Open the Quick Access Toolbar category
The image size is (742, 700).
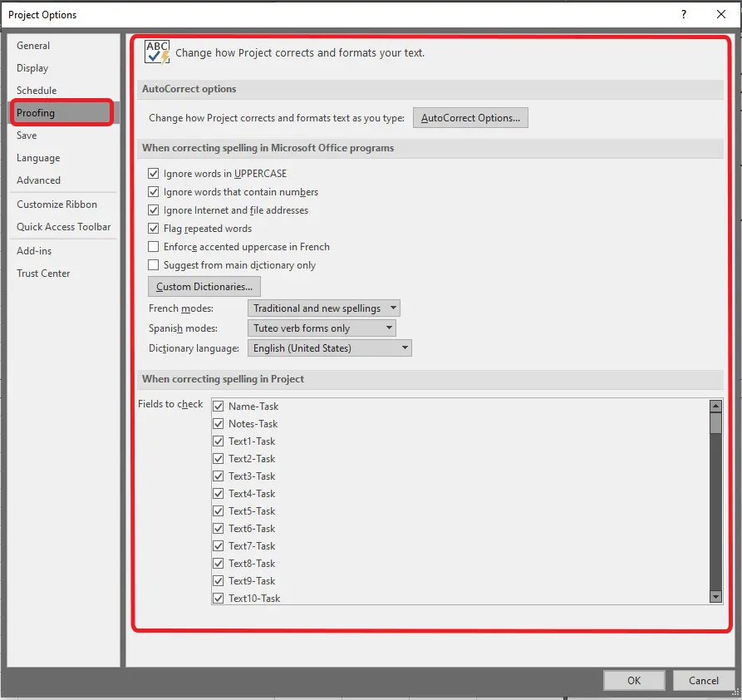pos(64,227)
